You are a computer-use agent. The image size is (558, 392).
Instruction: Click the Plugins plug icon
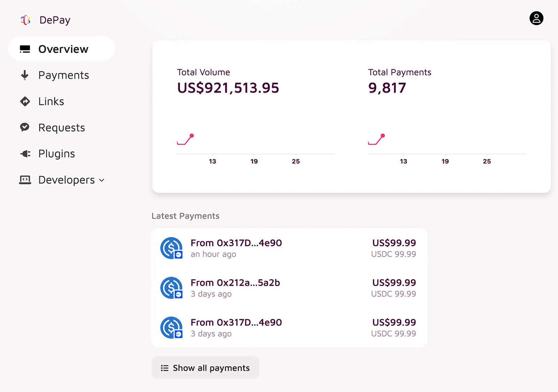pyautogui.click(x=25, y=154)
